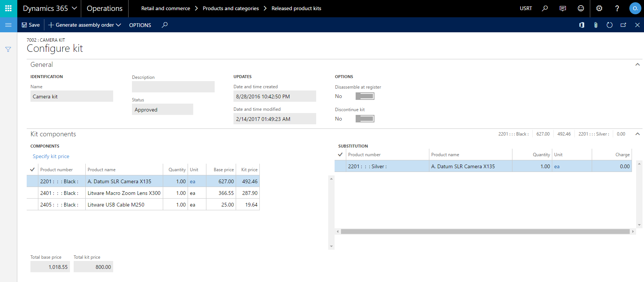Open the filter pane funnel icon

[8, 49]
